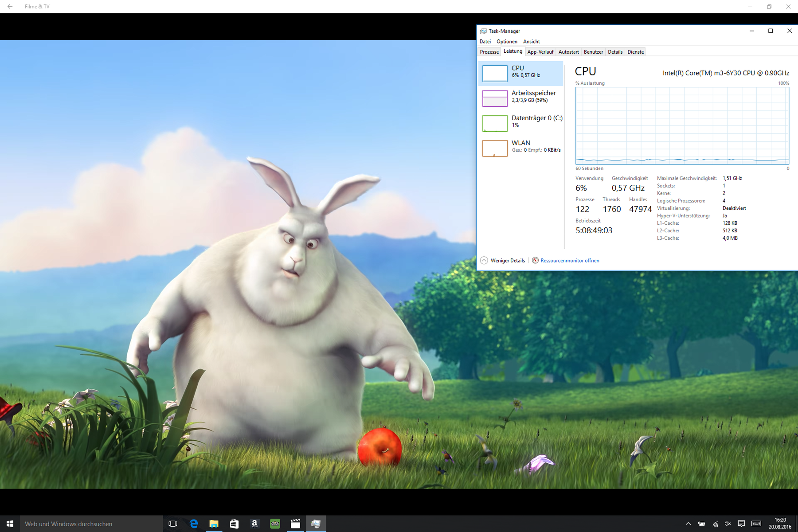Viewport: 798px width, 532px height.
Task: Show hidden system tray icons
Action: coord(688,524)
